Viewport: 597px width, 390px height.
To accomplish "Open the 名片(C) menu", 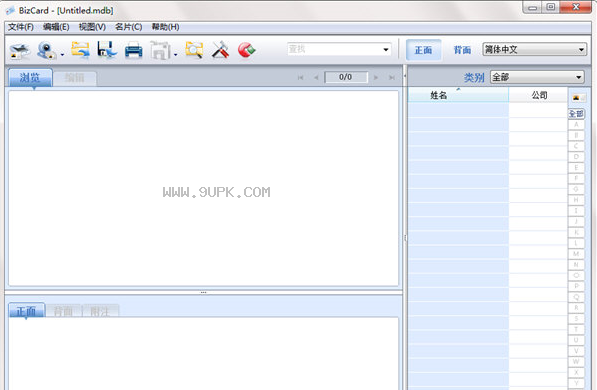I will [128, 27].
